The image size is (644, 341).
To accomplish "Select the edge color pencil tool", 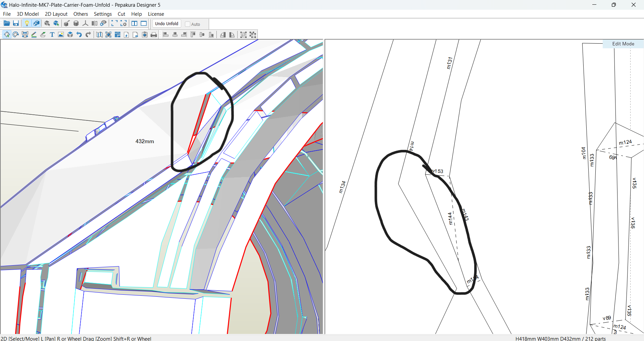I will coord(34,35).
